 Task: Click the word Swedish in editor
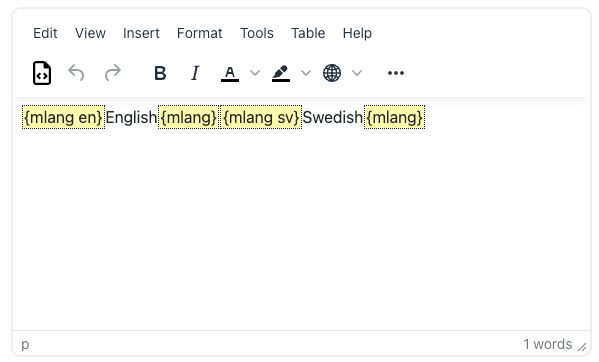333,117
